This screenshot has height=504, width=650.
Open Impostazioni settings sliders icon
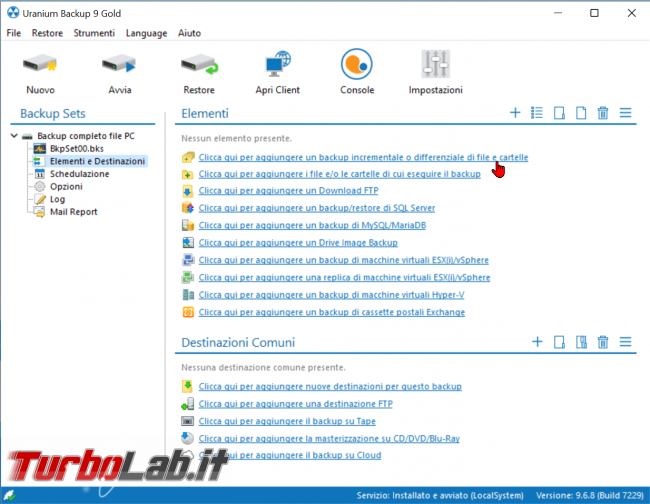tap(435, 64)
